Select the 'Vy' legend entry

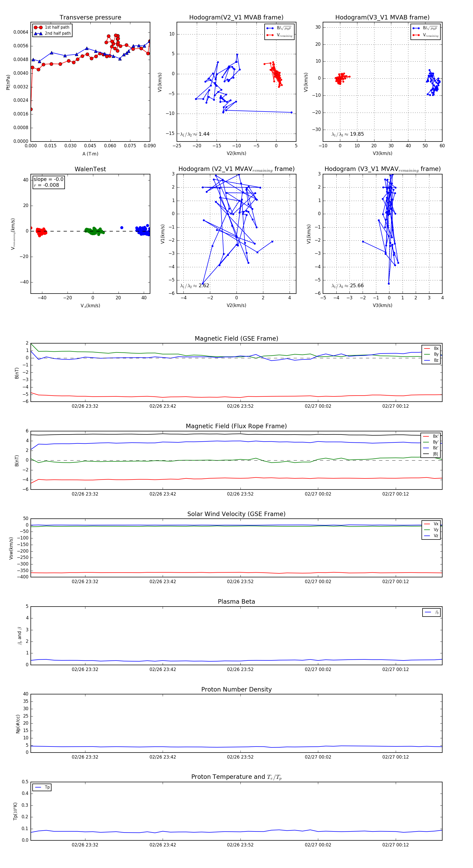click(x=431, y=530)
